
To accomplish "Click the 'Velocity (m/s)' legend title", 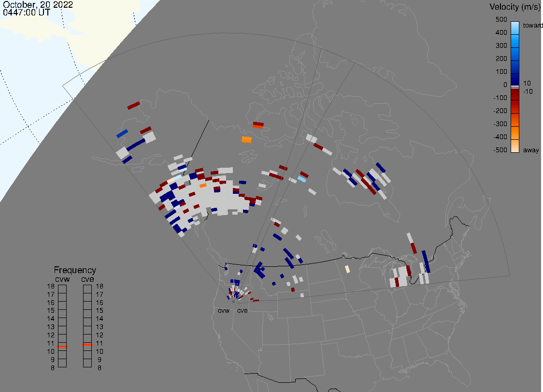I will click(514, 7).
